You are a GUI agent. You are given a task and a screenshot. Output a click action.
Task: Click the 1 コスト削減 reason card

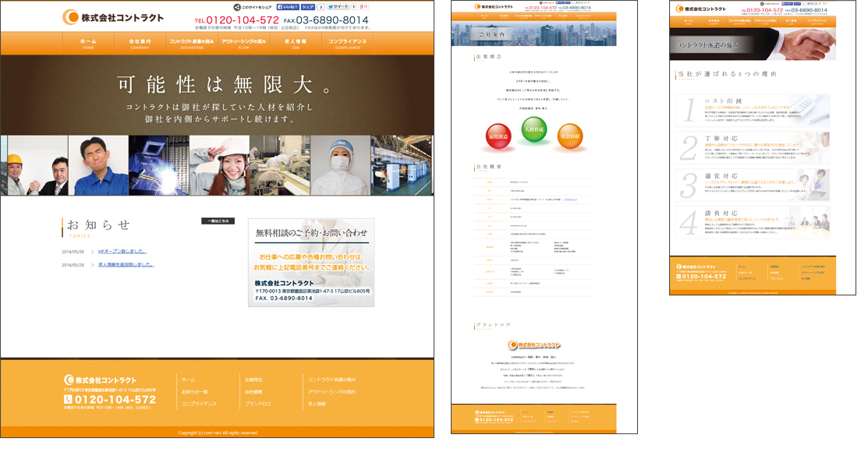[753, 110]
